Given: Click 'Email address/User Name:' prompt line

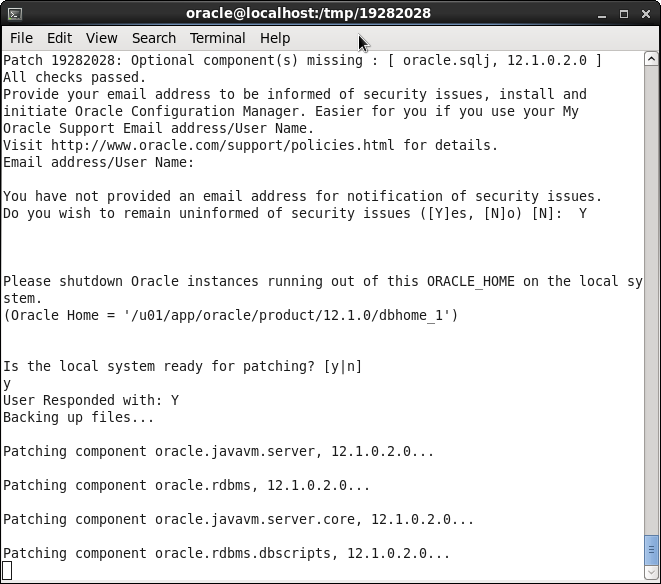Looking at the screenshot, I should point(99,162).
